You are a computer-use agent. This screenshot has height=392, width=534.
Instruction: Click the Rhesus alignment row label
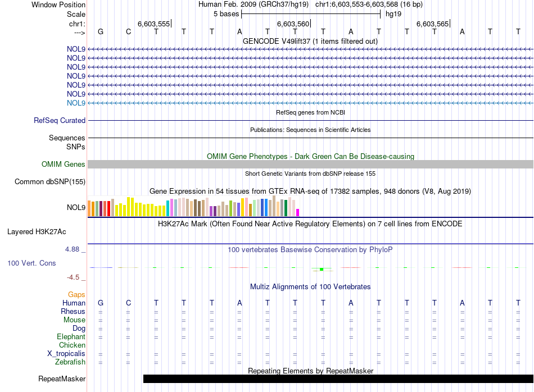click(x=73, y=311)
